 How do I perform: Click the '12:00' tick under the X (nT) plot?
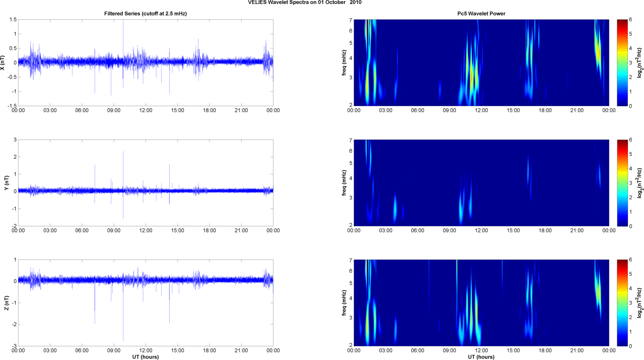pos(146,110)
